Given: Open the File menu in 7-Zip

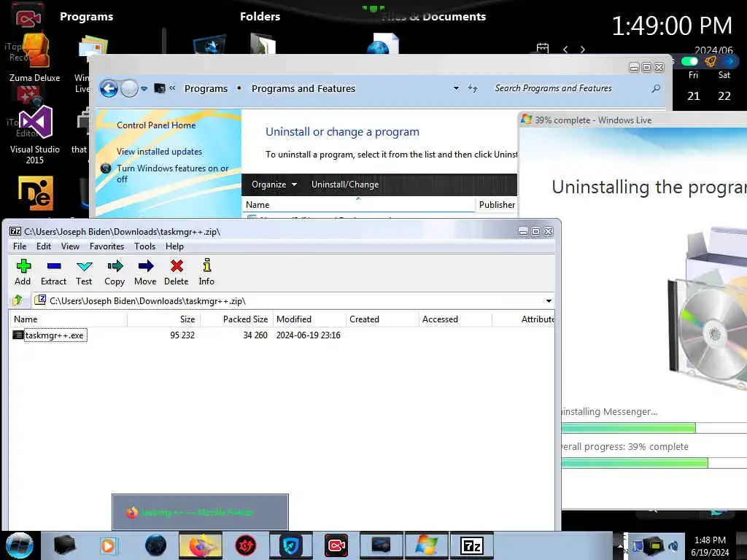Looking at the screenshot, I should 20,246.
